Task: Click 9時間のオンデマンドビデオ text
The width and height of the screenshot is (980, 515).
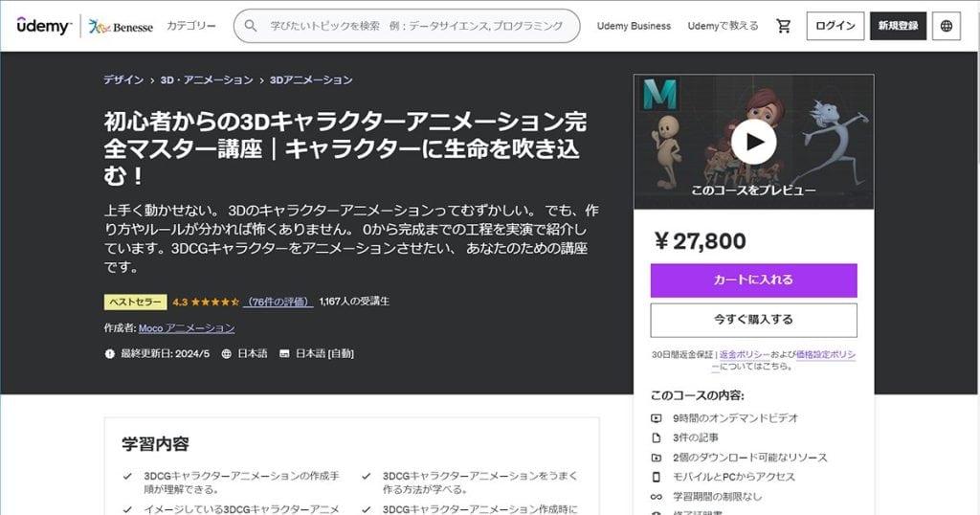Action: pyautogui.click(x=736, y=418)
